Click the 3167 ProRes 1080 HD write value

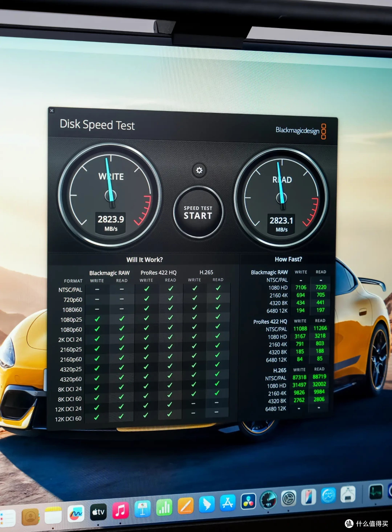point(300,336)
